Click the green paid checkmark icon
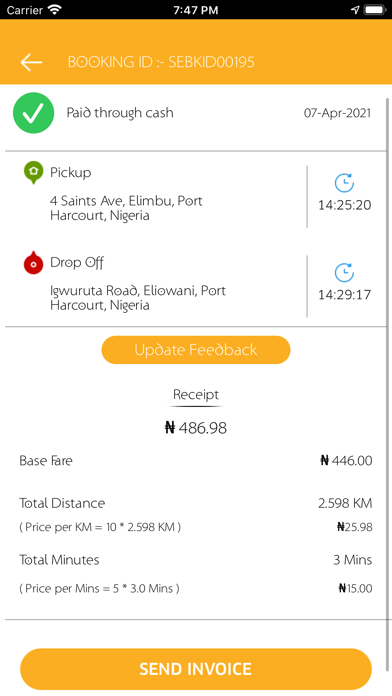Image resolution: width=392 pixels, height=696 pixels. pos(34,113)
